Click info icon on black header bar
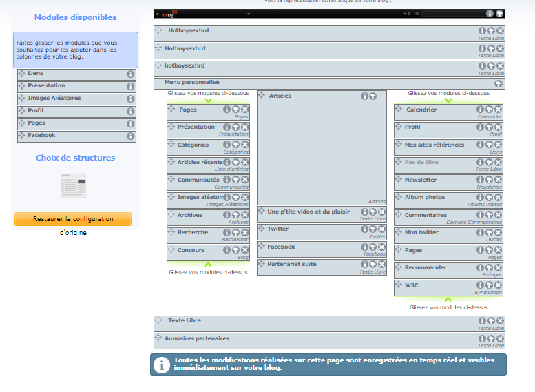This screenshot has width=535, height=392. [x=490, y=13]
